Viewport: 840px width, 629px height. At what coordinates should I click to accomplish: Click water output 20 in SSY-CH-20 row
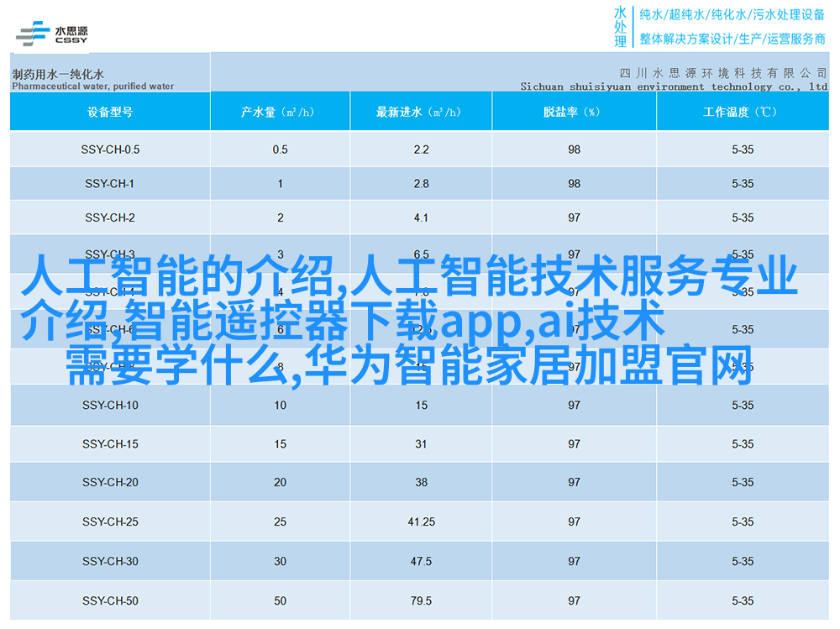tap(281, 482)
